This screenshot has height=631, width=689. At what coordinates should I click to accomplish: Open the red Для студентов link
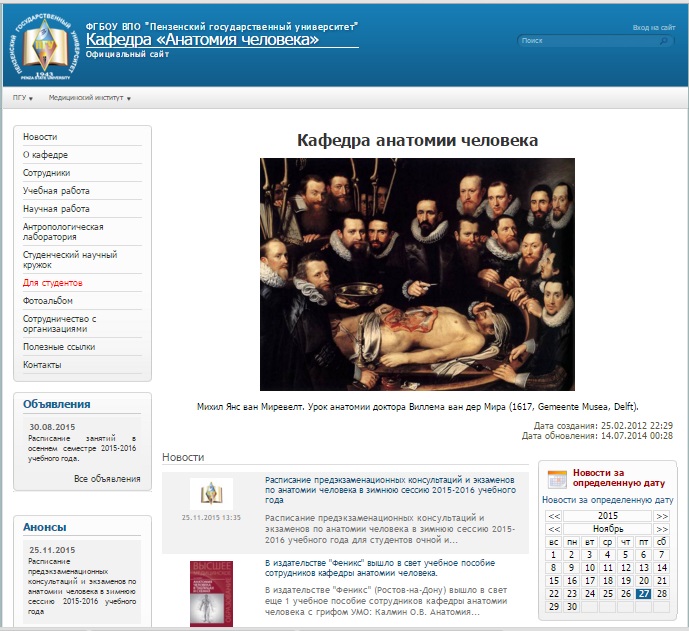[53, 283]
